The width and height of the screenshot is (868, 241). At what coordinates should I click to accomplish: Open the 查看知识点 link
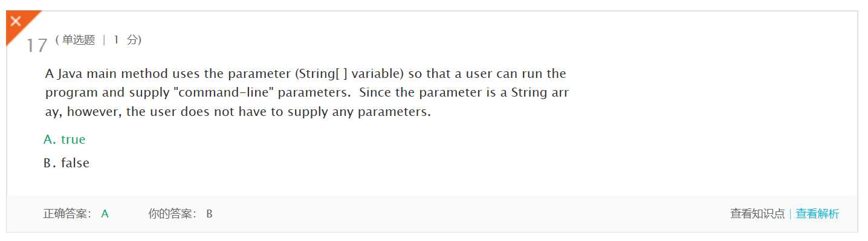(757, 214)
